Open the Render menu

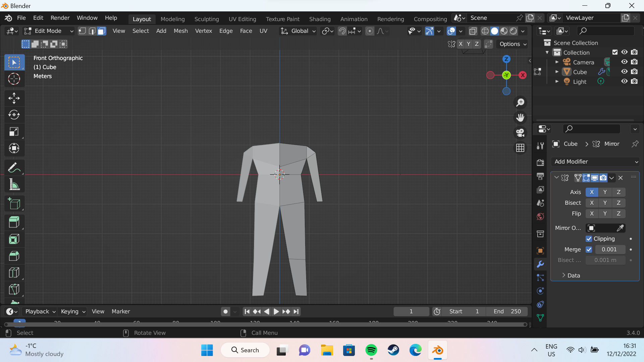[60, 18]
